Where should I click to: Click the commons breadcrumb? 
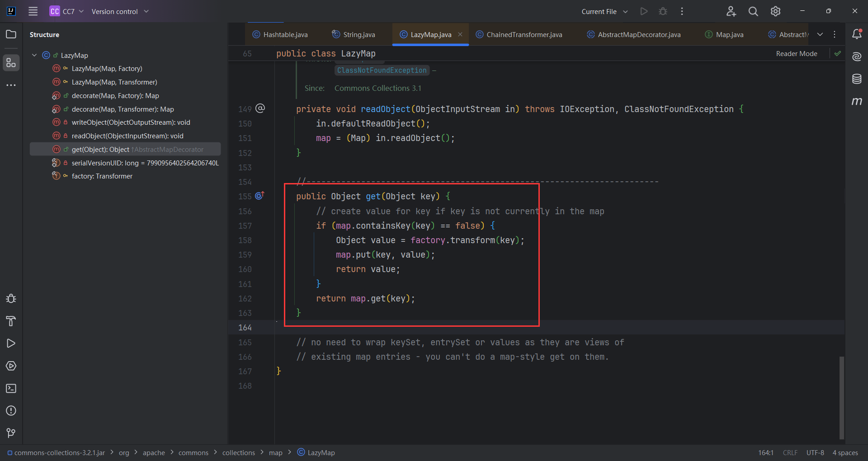click(x=193, y=452)
